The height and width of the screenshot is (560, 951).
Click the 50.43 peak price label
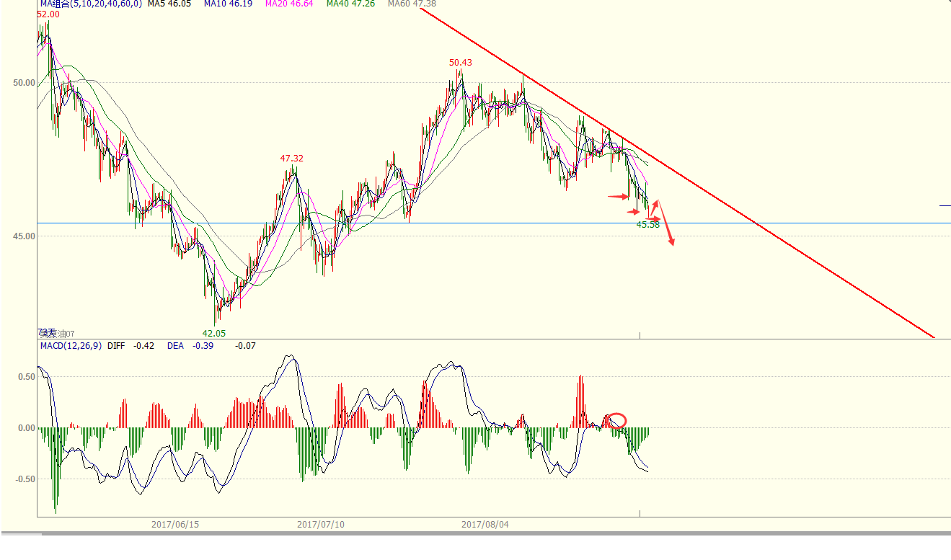coord(461,63)
